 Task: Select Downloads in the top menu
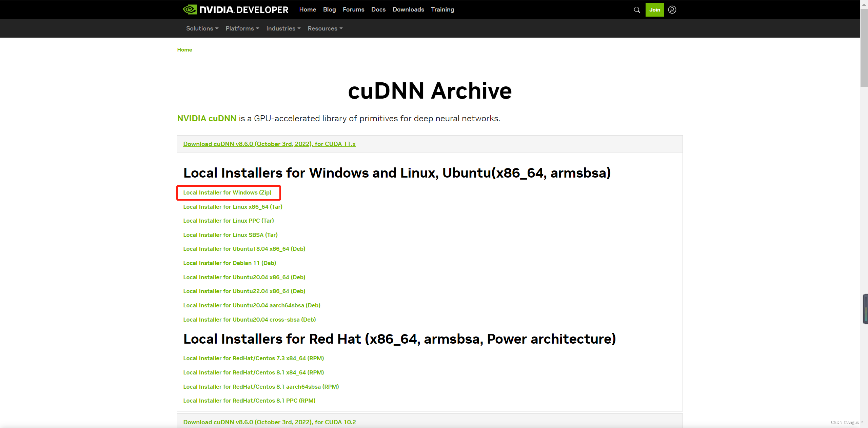pos(408,9)
